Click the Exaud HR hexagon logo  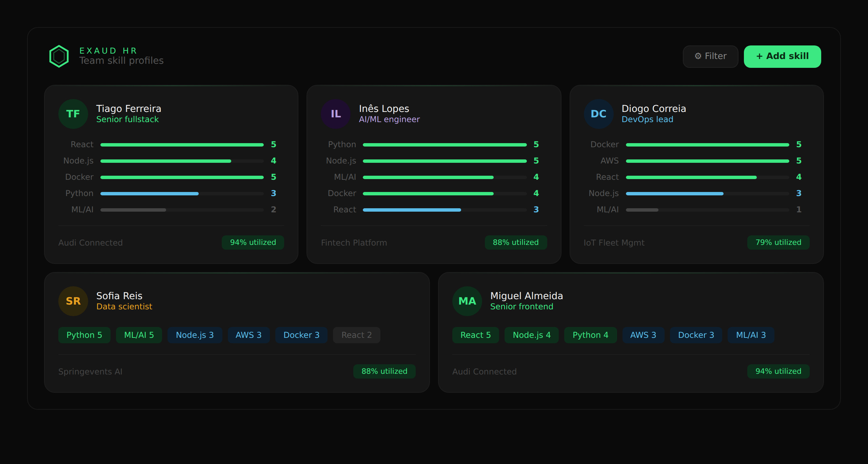tap(59, 56)
